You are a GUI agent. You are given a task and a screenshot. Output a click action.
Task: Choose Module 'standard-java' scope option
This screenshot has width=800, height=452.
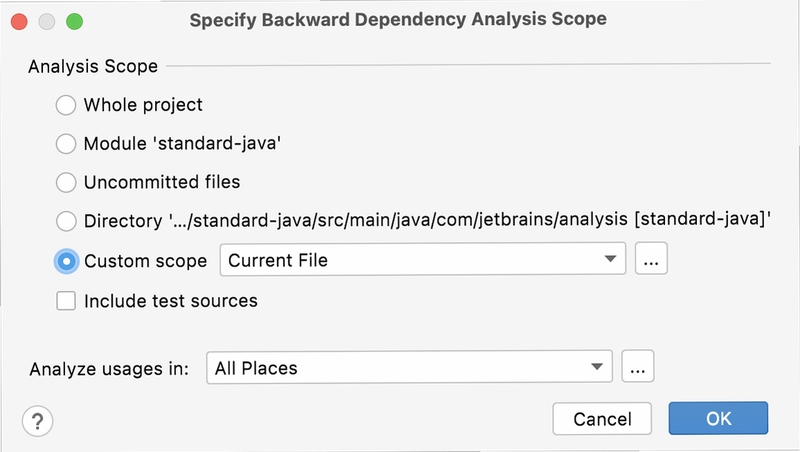66,144
